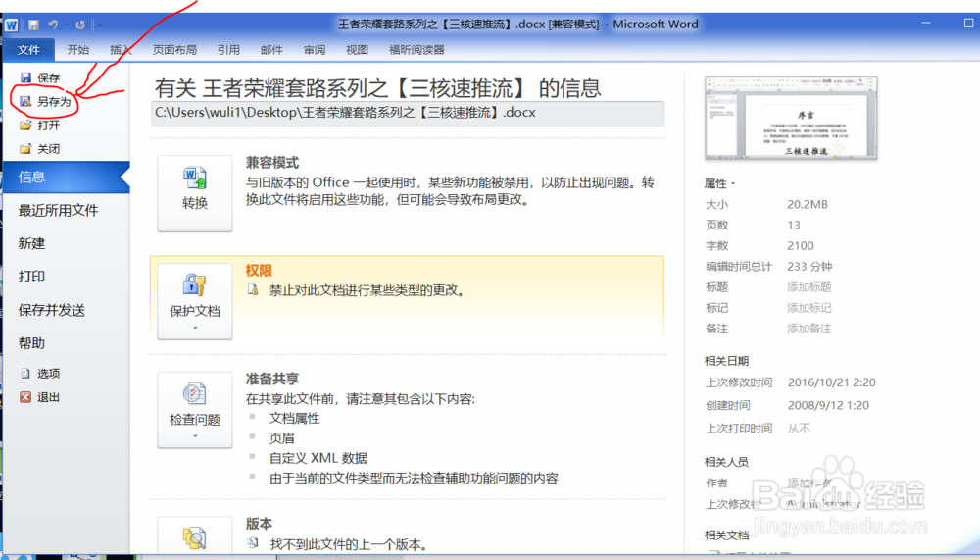Click 关闭 to close the document
The height and width of the screenshot is (560, 980).
40,149
